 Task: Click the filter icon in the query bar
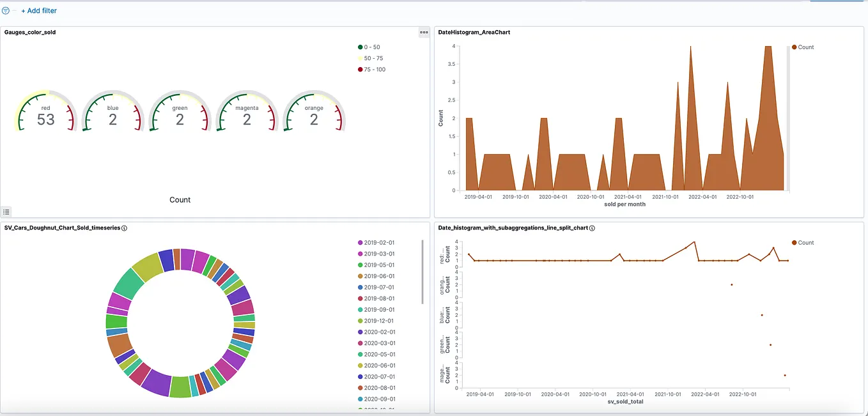click(6, 10)
